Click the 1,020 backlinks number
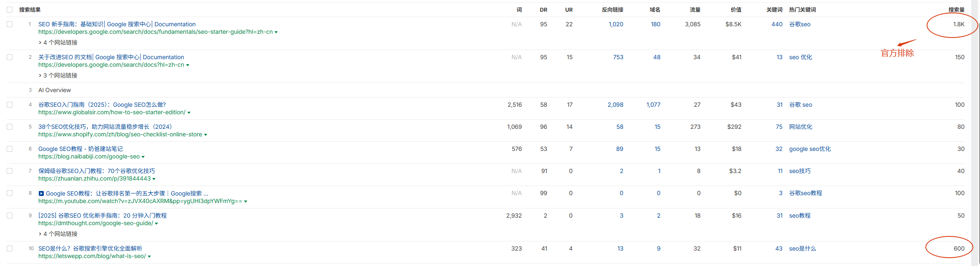This screenshot has width=980, height=266. click(x=616, y=24)
